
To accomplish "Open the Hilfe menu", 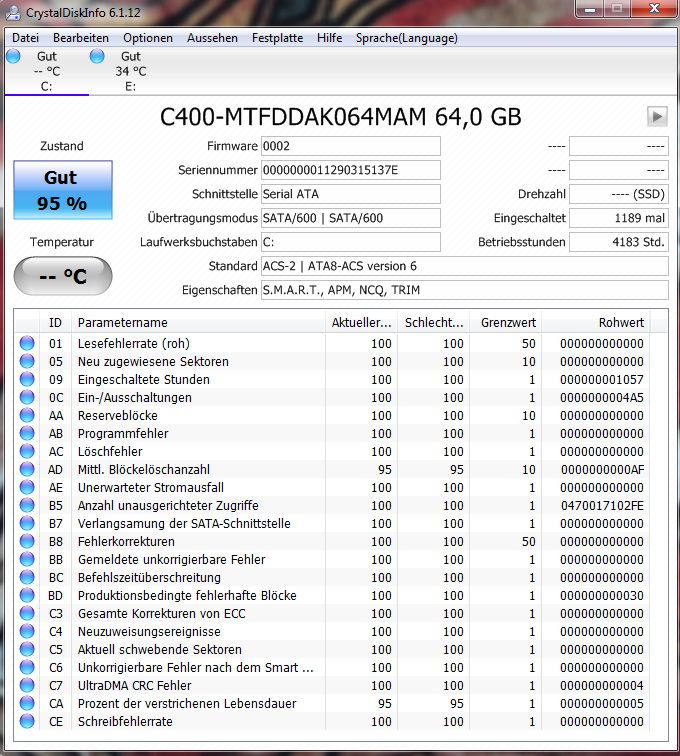I will [329, 38].
